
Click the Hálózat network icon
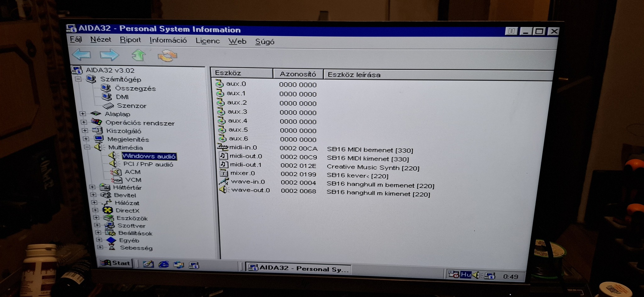tap(107, 202)
